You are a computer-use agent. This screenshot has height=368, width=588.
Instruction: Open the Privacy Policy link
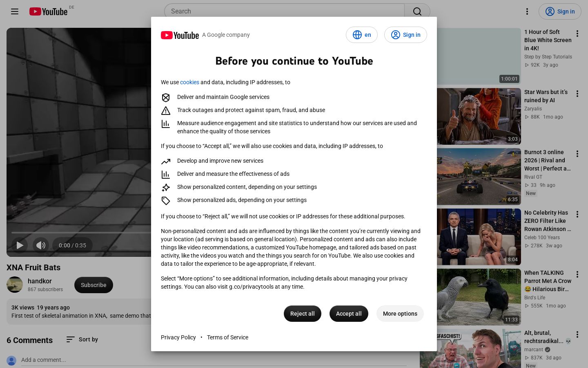pyautogui.click(x=178, y=337)
